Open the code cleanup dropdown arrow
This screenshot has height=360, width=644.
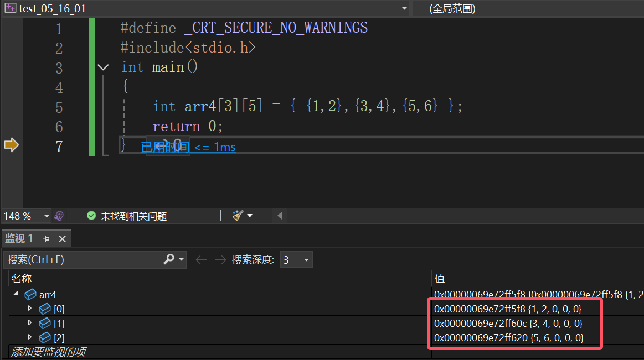coord(250,216)
